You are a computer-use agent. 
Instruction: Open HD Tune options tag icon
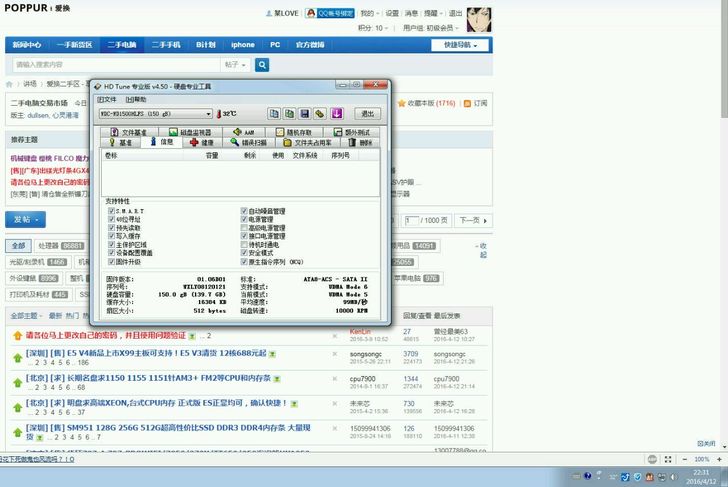click(x=320, y=113)
